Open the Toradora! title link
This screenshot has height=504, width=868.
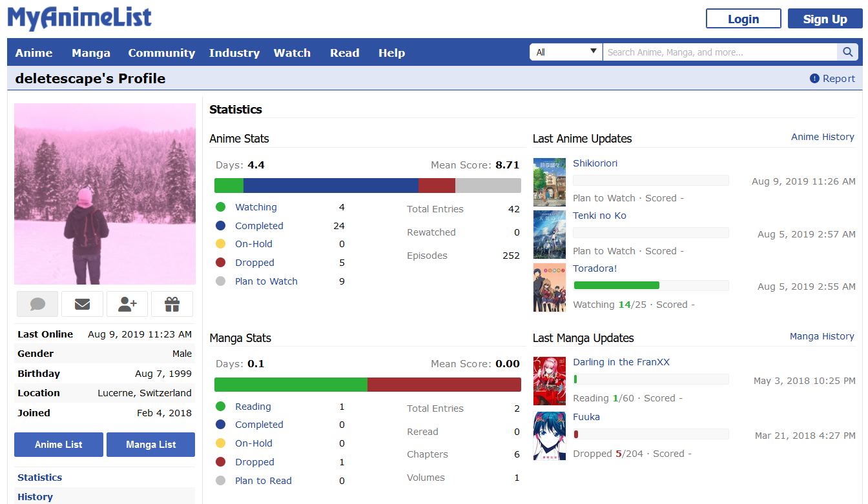point(595,268)
